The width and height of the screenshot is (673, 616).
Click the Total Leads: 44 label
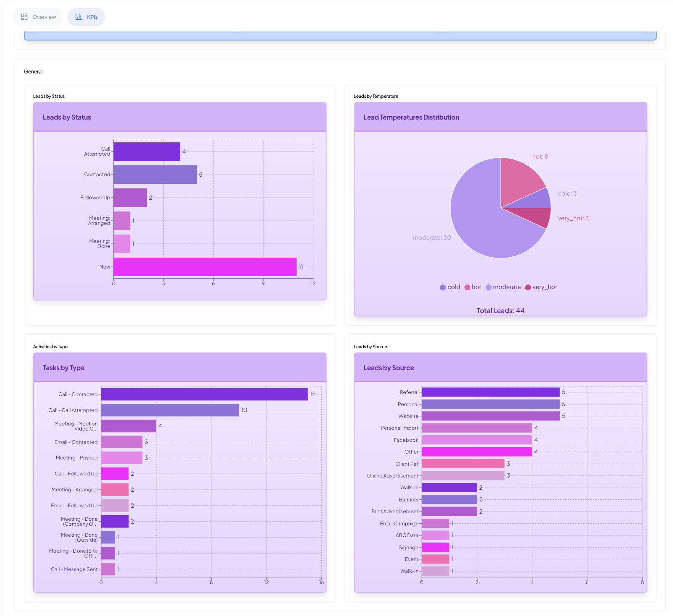[x=500, y=311]
